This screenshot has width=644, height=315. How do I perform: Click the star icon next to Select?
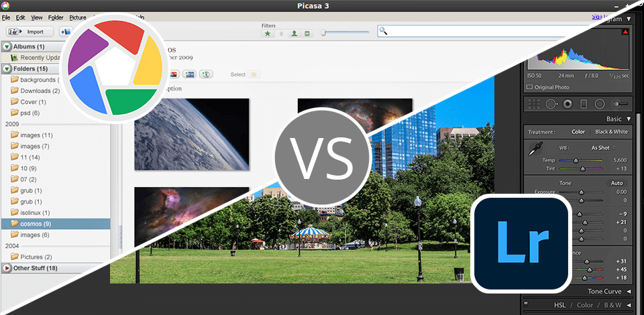(254, 74)
